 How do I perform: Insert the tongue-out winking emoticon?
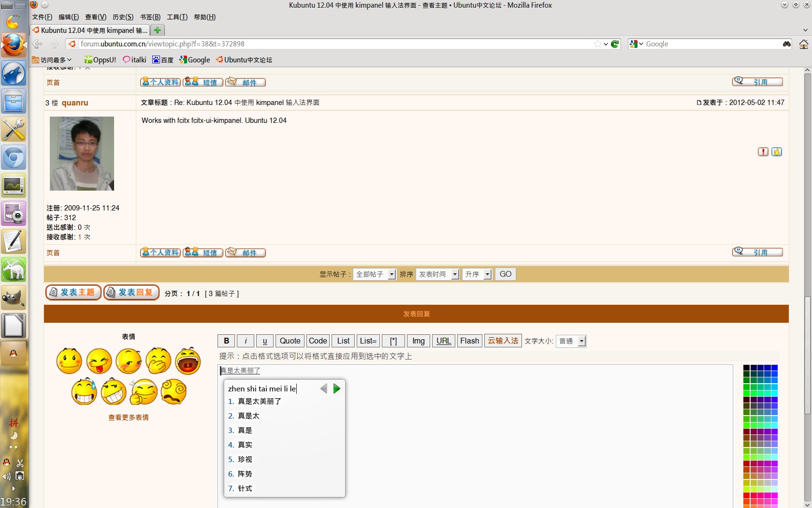pyautogui.click(x=99, y=361)
